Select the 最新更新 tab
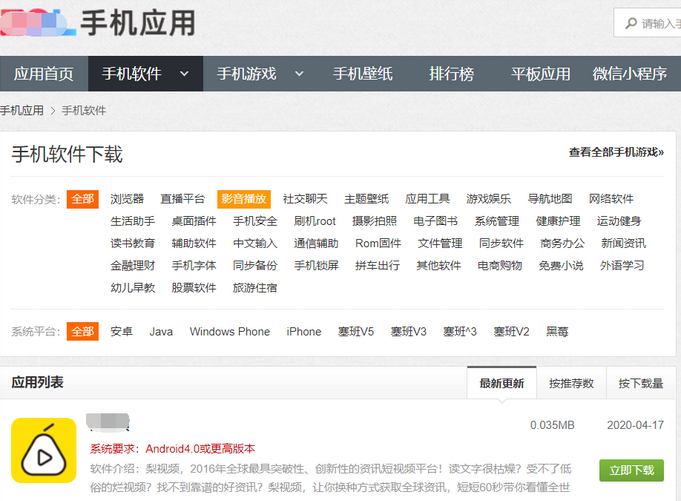The height and width of the screenshot is (501, 681). [502, 383]
